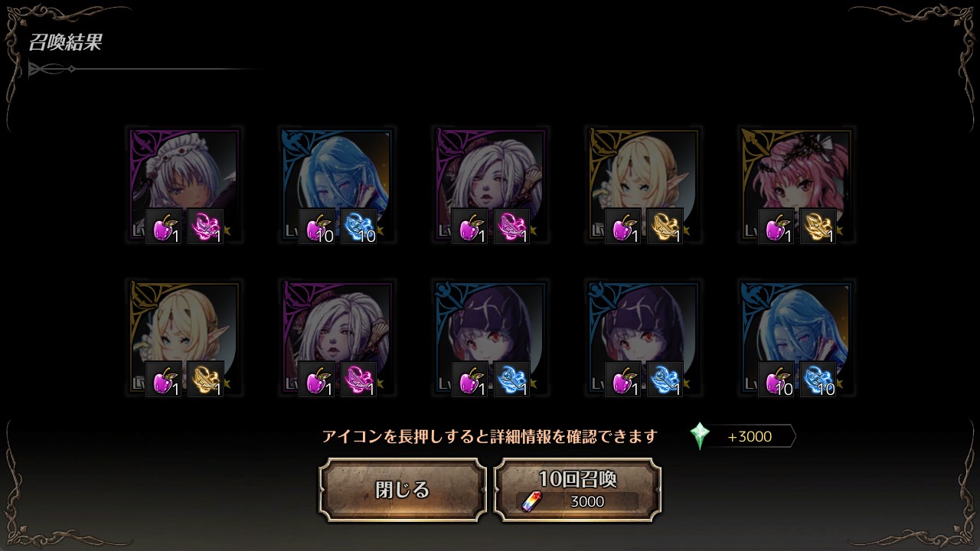
Task: Click the blue crystal icon showing 10 in top row
Action: [358, 227]
